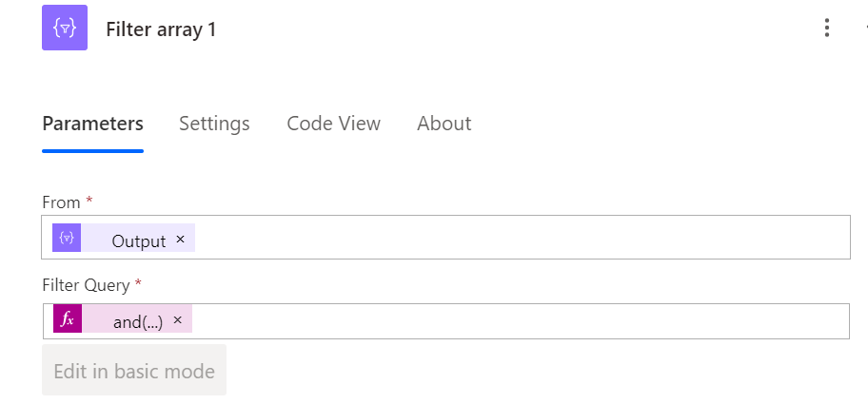This screenshot has height=404, width=868.
Task: Switch to the Parameters tab
Action: (x=92, y=124)
